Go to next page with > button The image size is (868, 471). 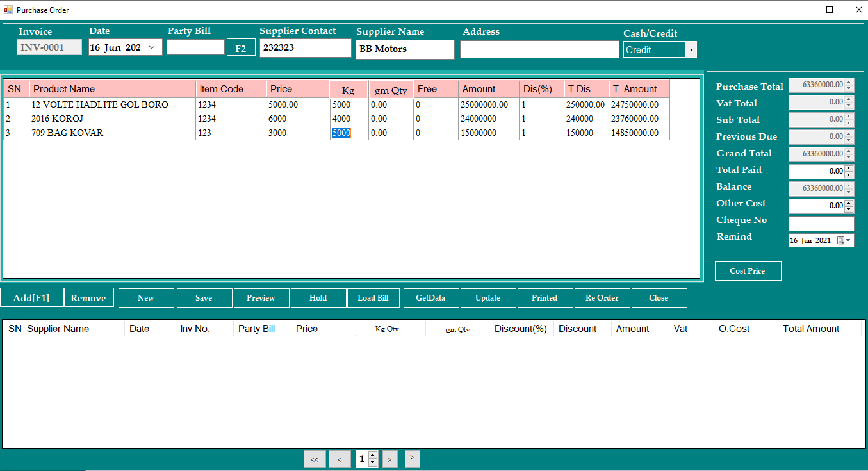click(389, 459)
